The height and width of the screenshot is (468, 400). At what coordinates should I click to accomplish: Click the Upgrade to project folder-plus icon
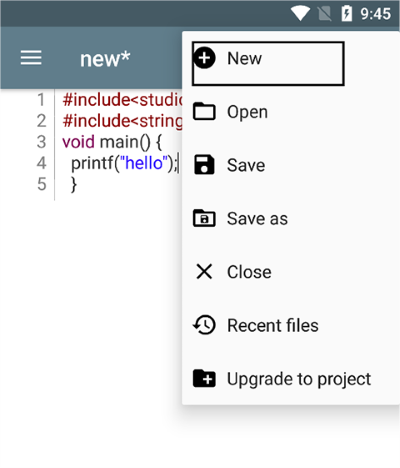(204, 378)
